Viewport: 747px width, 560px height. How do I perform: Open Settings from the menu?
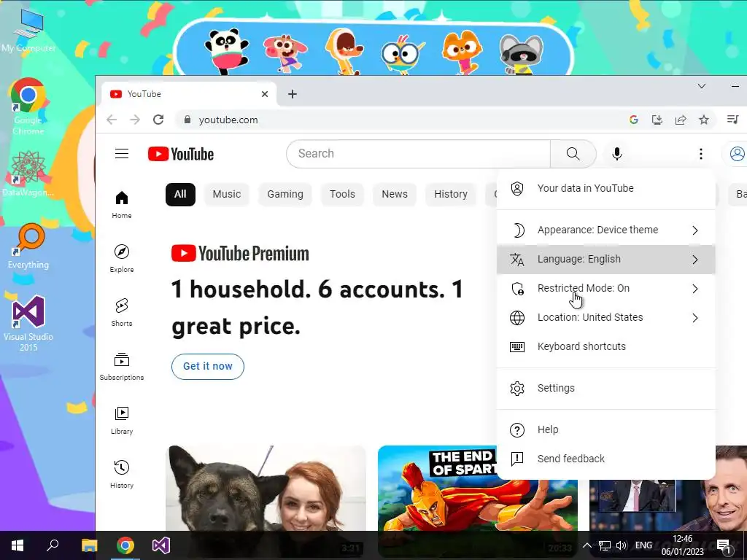[x=605, y=388]
